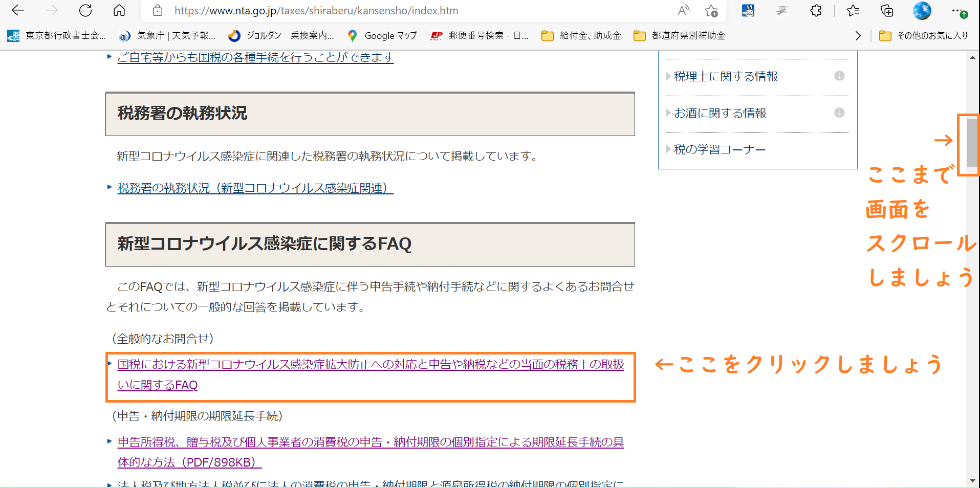Open 税の学習コーナー sidebar item

tap(720, 150)
